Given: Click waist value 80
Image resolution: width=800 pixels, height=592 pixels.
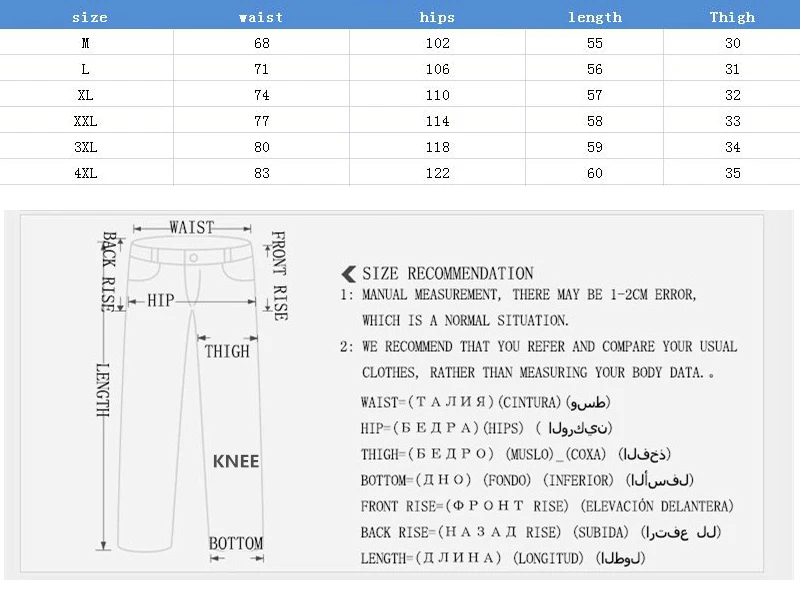Looking at the screenshot, I should click(x=262, y=147).
